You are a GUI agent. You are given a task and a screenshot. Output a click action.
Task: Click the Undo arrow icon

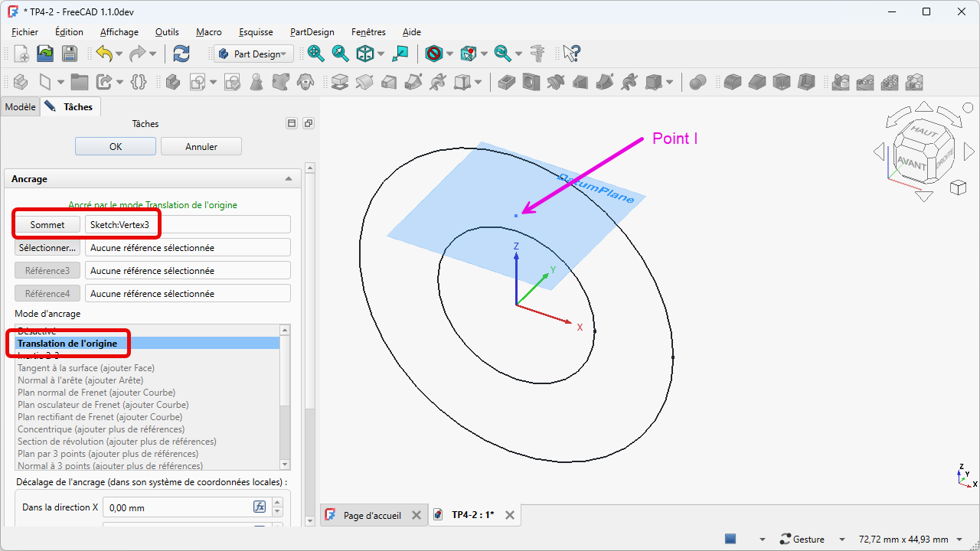pos(103,54)
